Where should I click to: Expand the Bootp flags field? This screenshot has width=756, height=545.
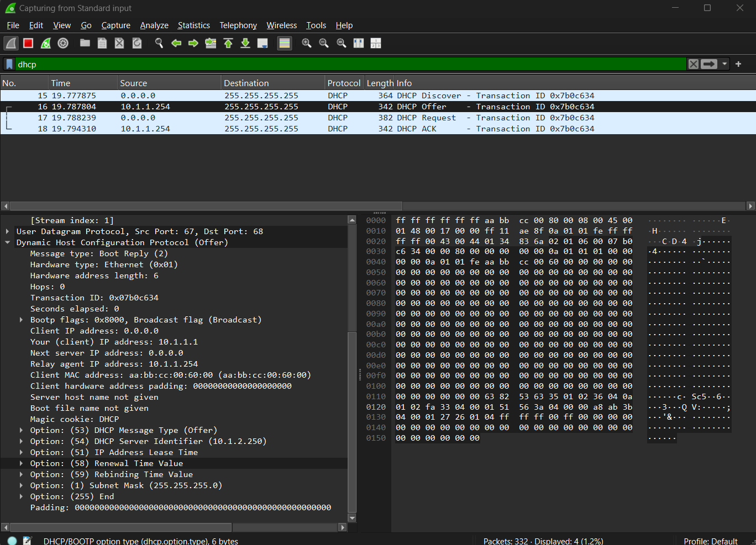(x=21, y=320)
